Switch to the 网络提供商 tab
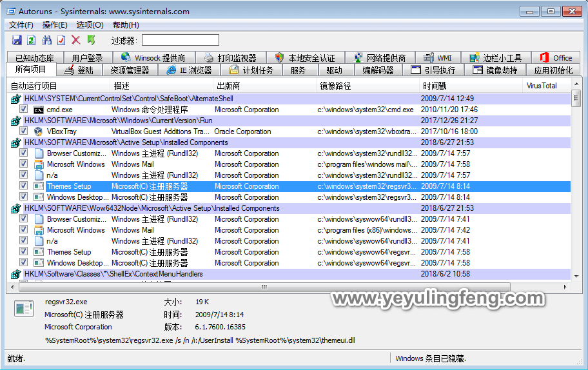Viewport: 588px width, 370px height. (x=380, y=58)
